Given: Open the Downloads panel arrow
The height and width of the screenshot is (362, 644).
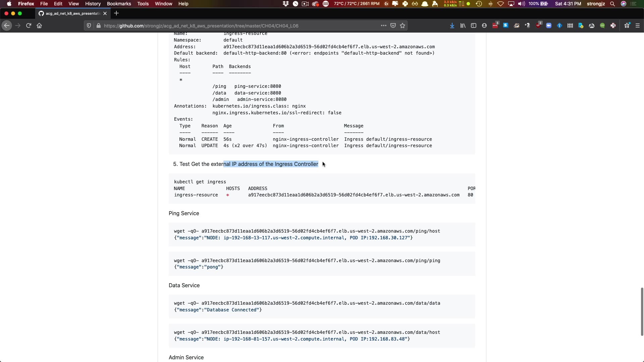Looking at the screenshot, I should point(452,25).
